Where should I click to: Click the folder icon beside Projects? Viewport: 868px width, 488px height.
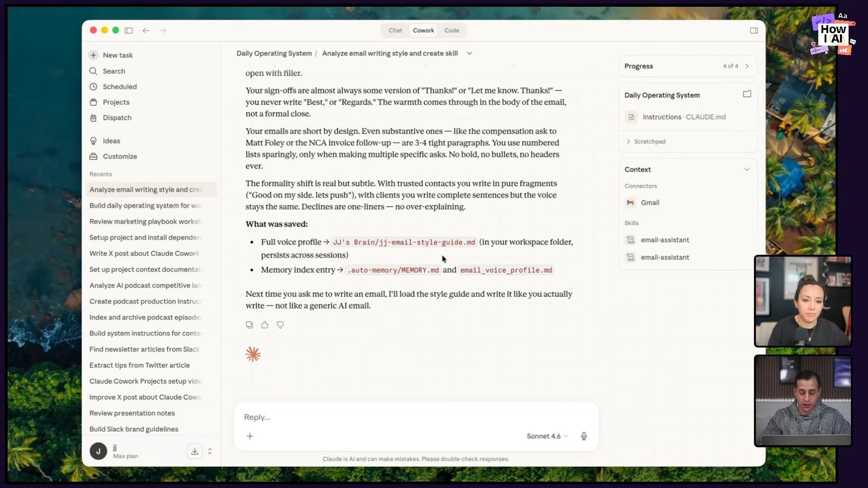coord(93,102)
